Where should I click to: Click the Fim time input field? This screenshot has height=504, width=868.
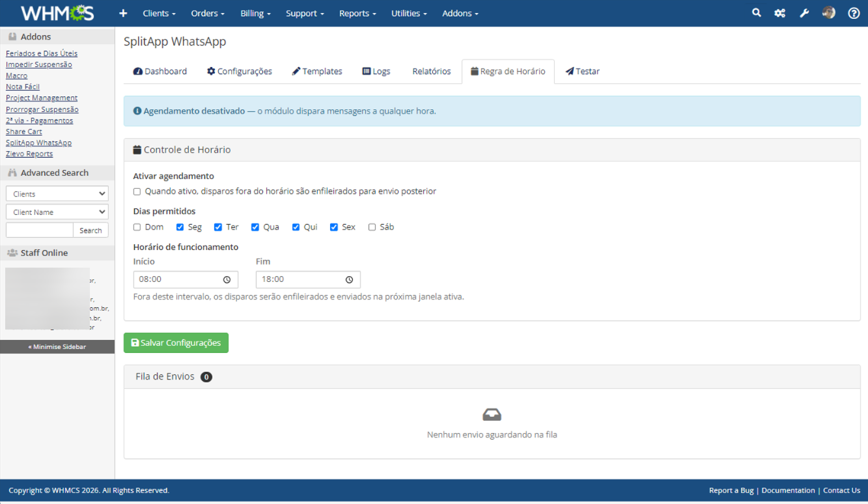[308, 279]
